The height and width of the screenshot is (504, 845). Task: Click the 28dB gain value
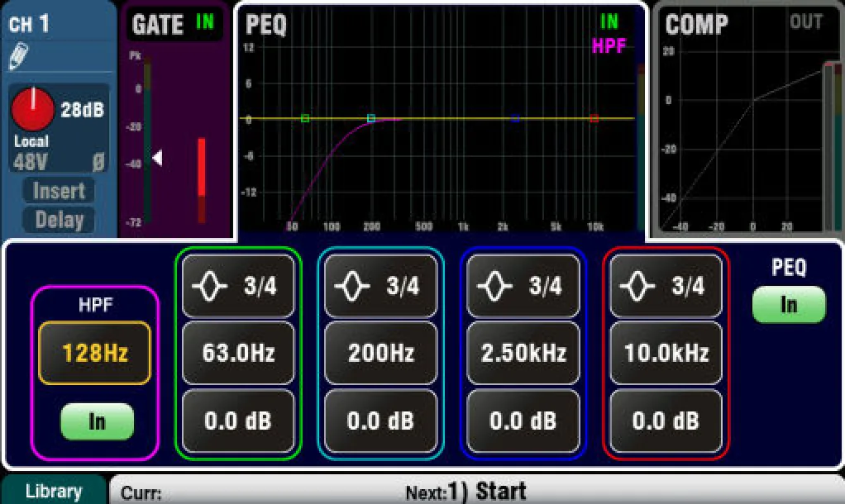[82, 110]
